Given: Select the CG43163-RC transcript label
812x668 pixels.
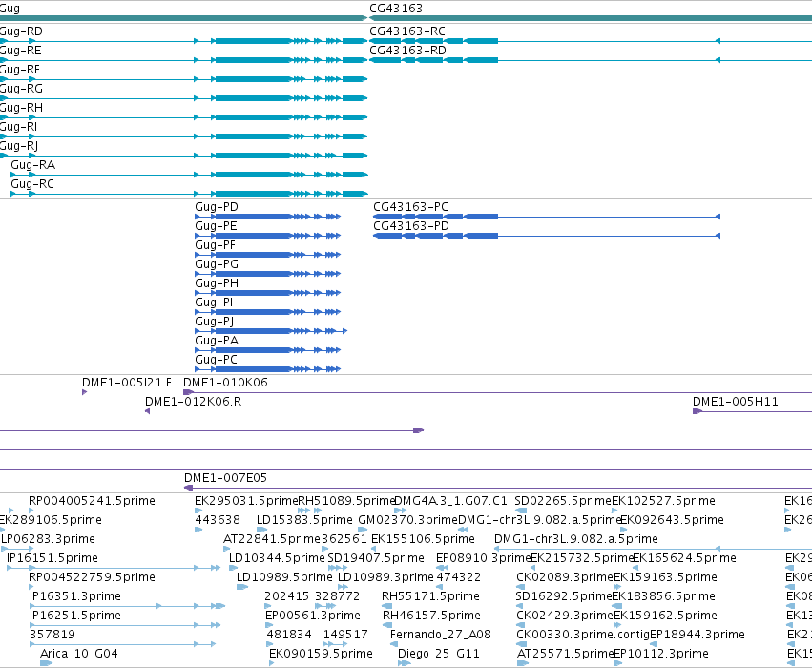Looking at the screenshot, I should (407, 31).
